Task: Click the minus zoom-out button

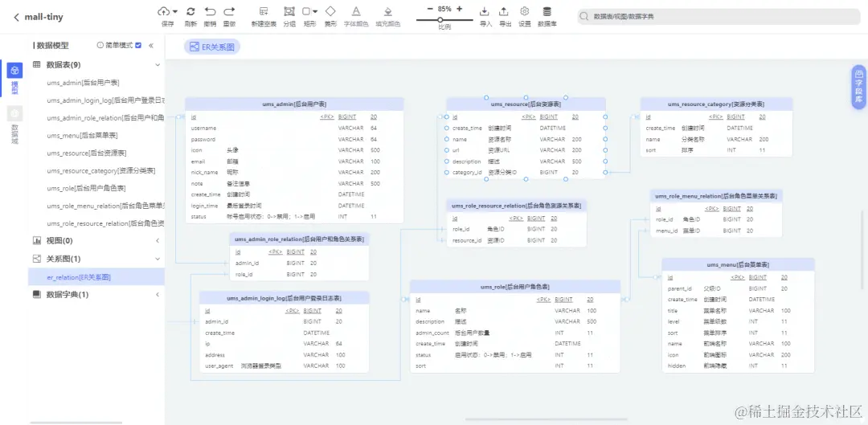Action: (429, 9)
